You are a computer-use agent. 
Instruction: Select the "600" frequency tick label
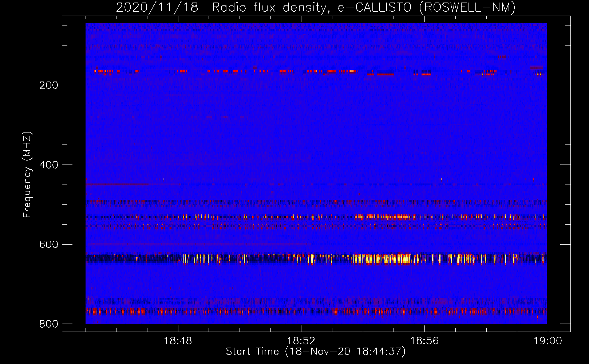[x=49, y=244]
